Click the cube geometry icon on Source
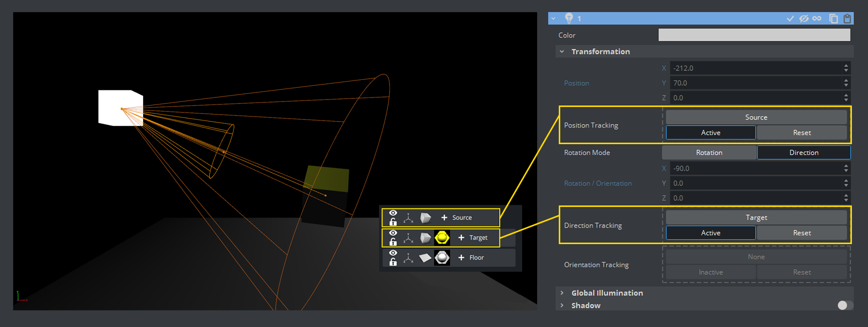Viewport: 868px width, 327px height. tap(425, 217)
